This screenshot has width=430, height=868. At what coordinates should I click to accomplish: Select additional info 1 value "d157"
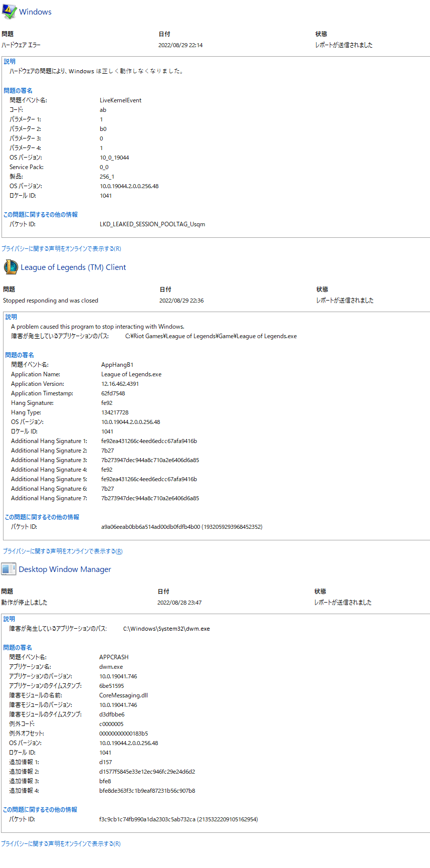pos(106,762)
